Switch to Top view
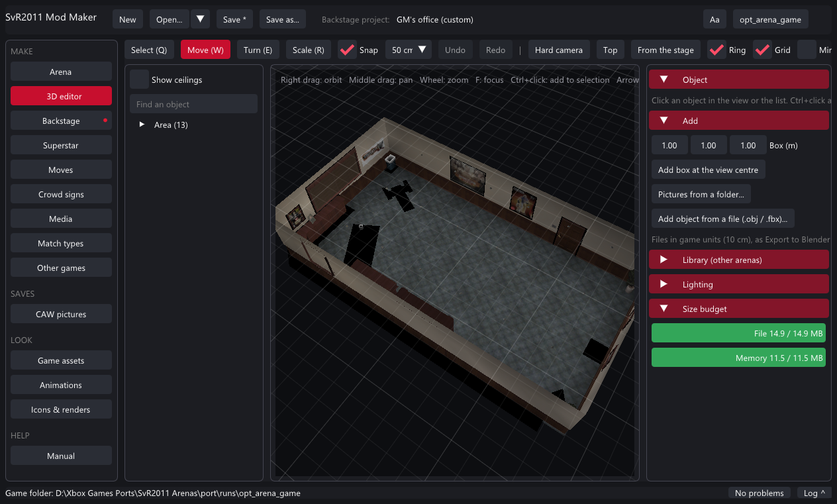 611,50
